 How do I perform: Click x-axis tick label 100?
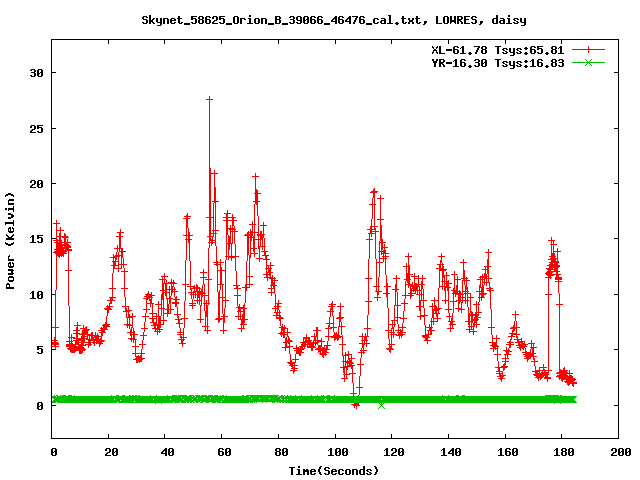point(338,452)
